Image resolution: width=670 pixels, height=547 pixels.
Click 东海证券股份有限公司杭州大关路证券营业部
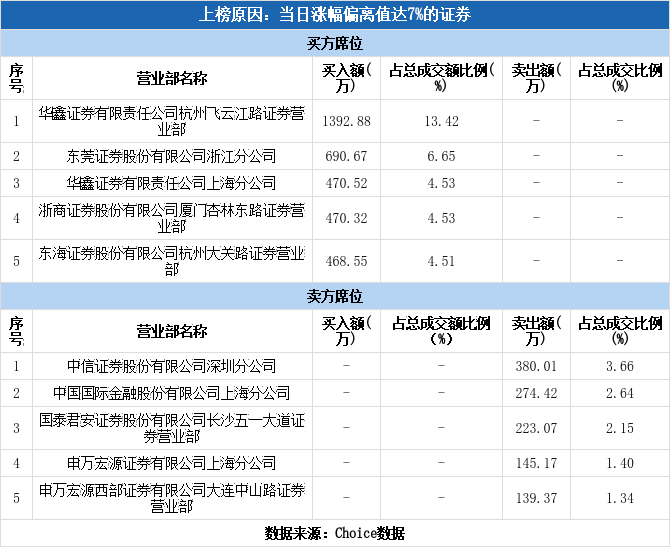point(172,261)
